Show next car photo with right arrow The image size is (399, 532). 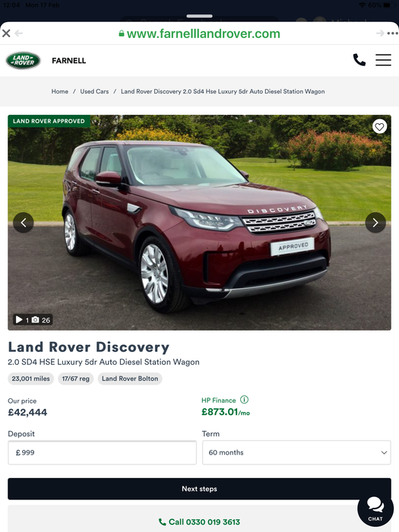(375, 223)
